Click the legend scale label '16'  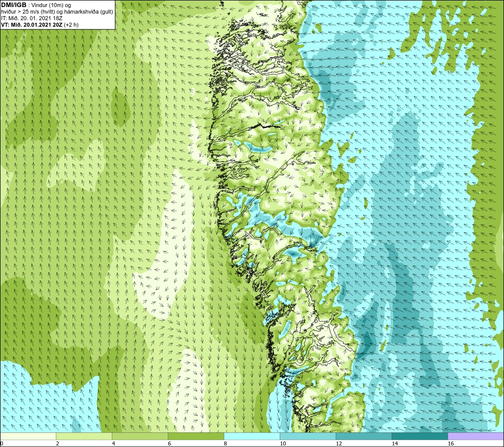(451, 444)
